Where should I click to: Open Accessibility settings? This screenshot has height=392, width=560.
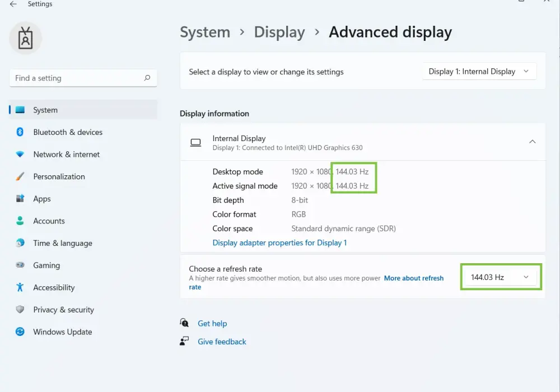tap(54, 287)
